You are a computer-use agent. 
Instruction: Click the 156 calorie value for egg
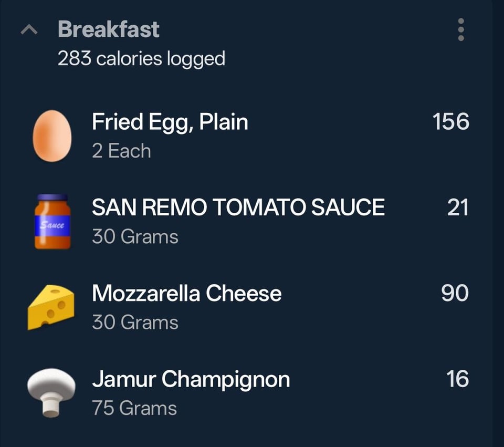[450, 122]
